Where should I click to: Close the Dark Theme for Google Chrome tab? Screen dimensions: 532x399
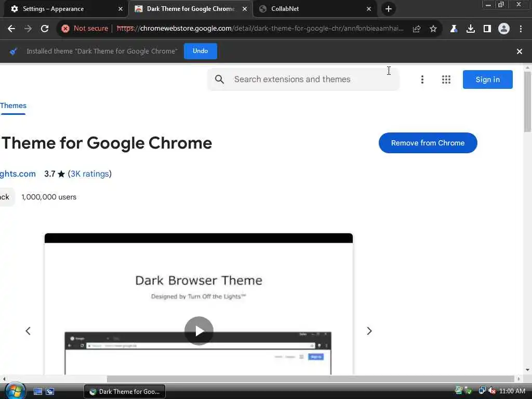[x=245, y=9]
